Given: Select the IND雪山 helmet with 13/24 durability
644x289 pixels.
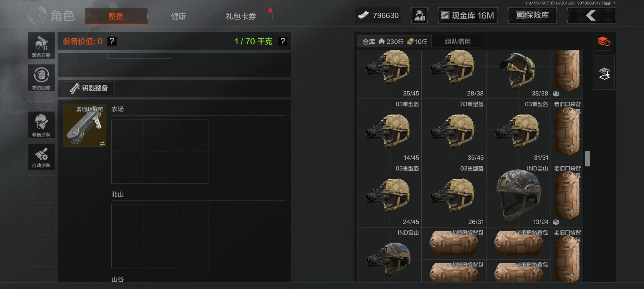Looking at the screenshot, I should click(x=519, y=195).
